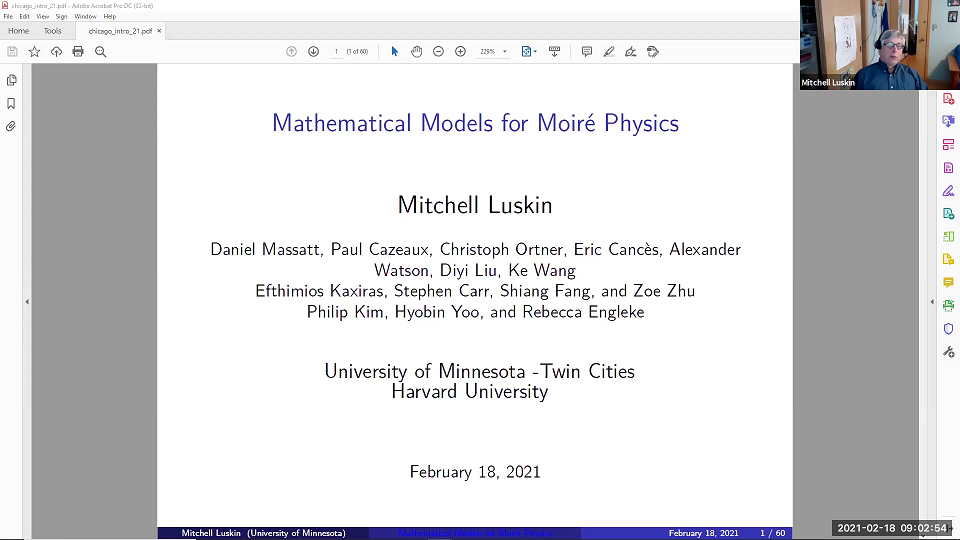
Task: Open the Attachments paperclip panel
Action: pos(11,127)
